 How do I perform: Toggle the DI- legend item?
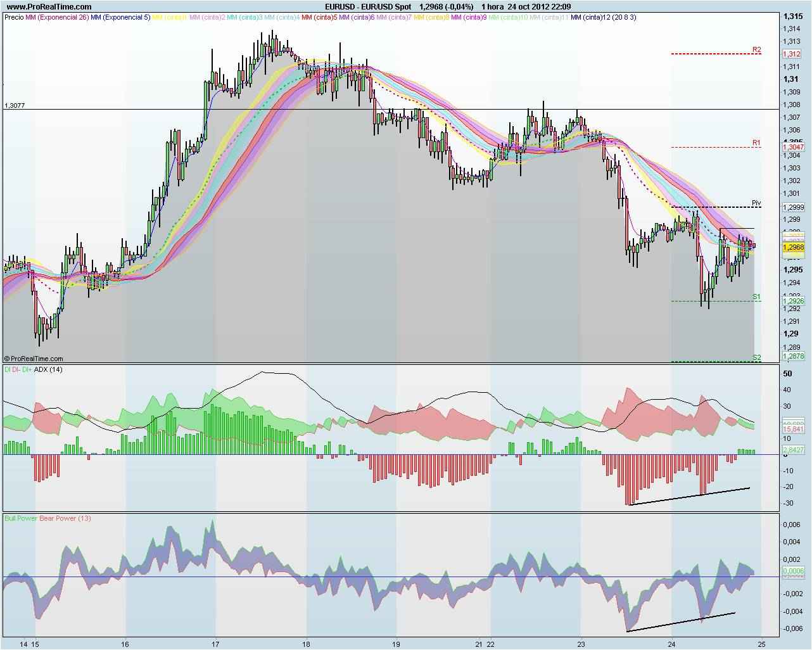pyautogui.click(x=16, y=370)
